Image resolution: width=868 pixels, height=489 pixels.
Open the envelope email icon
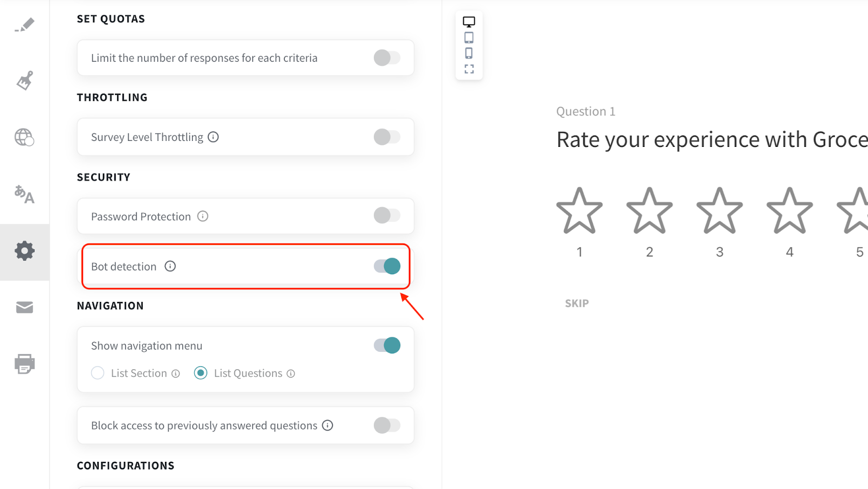24,308
